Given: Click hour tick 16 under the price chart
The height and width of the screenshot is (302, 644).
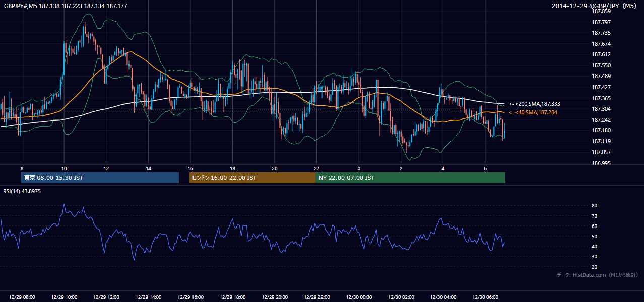Looking at the screenshot, I should 190,168.
